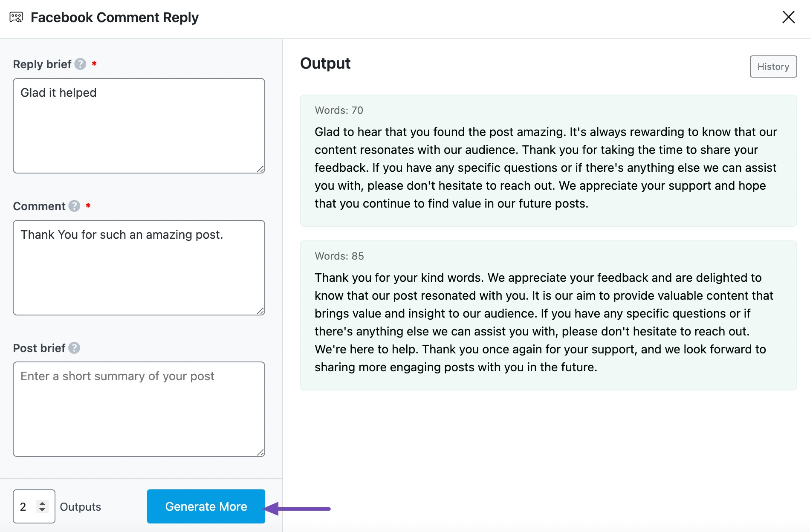Click the red asterisk beside Reply brief
810x532 pixels.
point(94,63)
